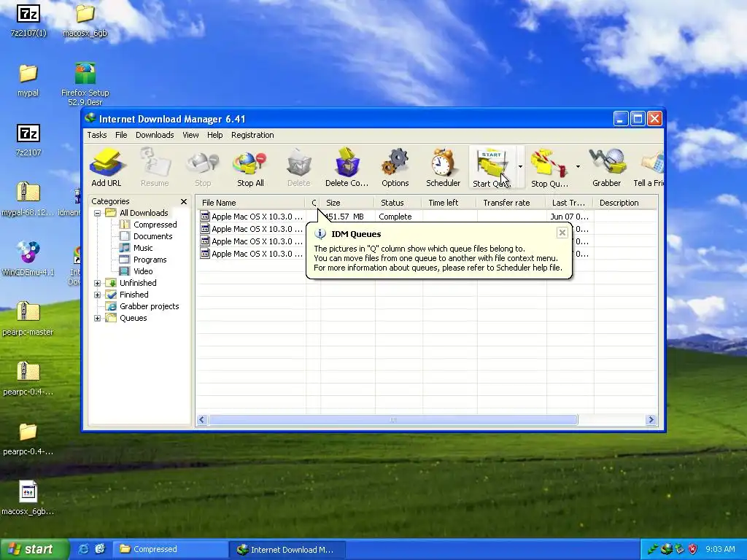
Task: Sort by File Name column header
Action: pyautogui.click(x=251, y=203)
